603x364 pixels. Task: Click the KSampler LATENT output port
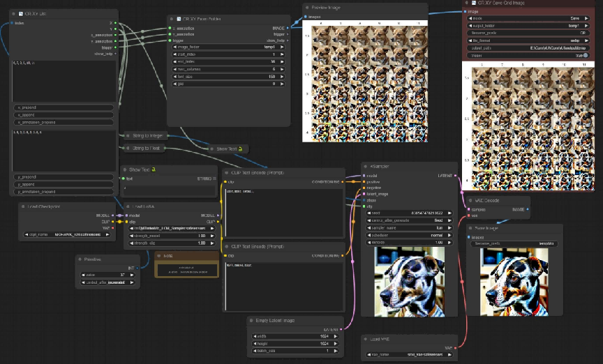[x=455, y=176]
